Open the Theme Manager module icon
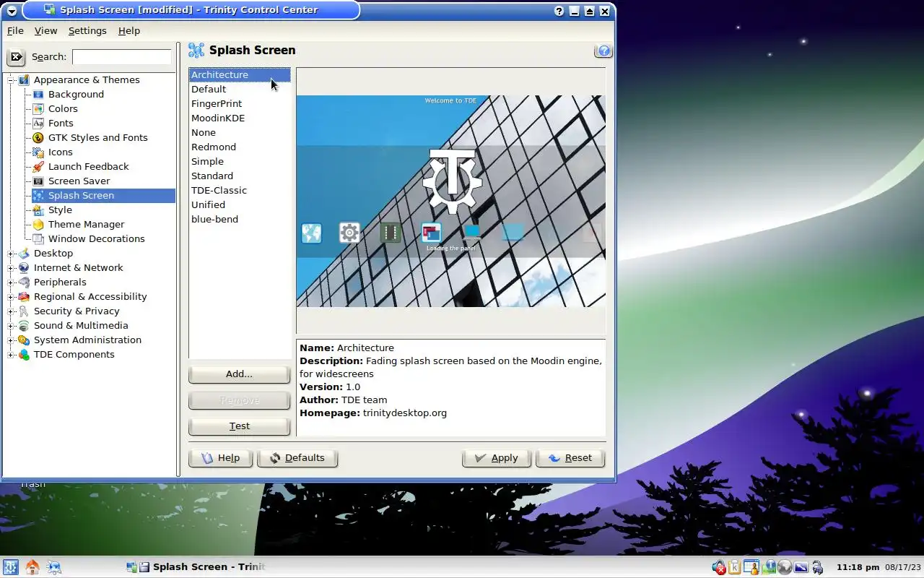This screenshot has height=578, width=924. click(x=38, y=224)
